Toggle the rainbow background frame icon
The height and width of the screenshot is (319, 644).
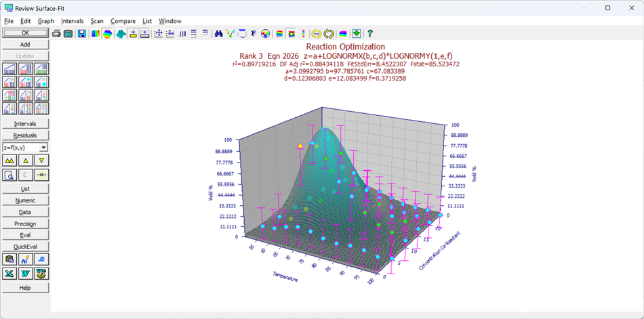[291, 34]
